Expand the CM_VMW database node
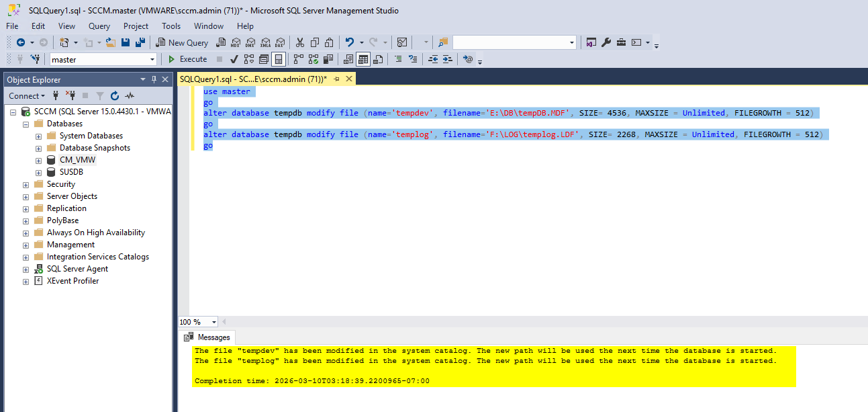 (39, 160)
